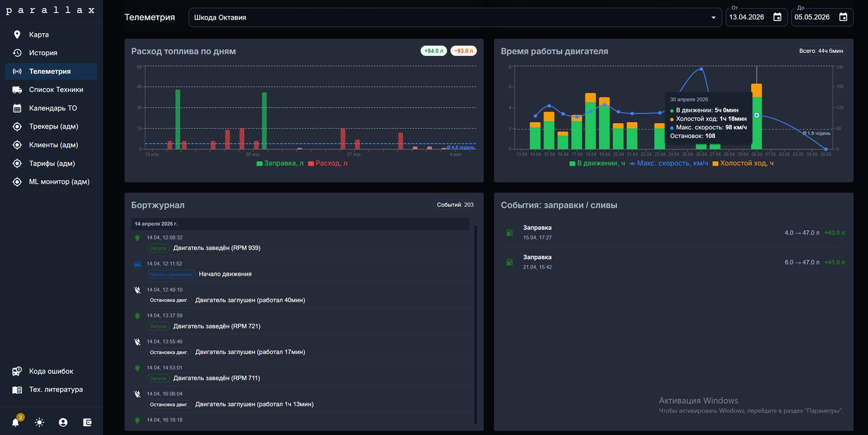Click the Бортжурнал vertical scrollbar
868x435 pixels.
pyautogui.click(x=476, y=323)
